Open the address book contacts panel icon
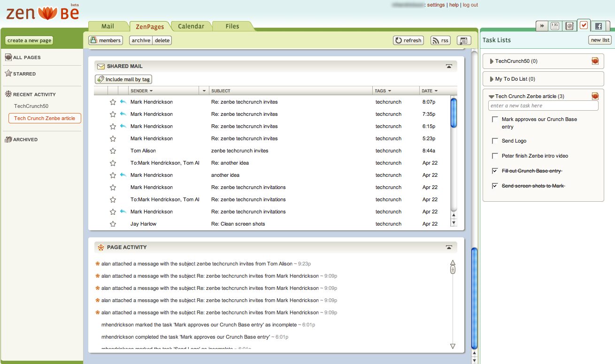Viewport: 615px width, 364px height. 569,26
